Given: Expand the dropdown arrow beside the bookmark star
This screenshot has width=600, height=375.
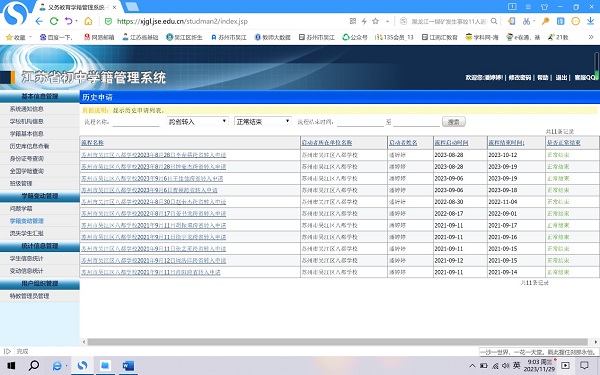Looking at the screenshot, I should tap(387, 21).
